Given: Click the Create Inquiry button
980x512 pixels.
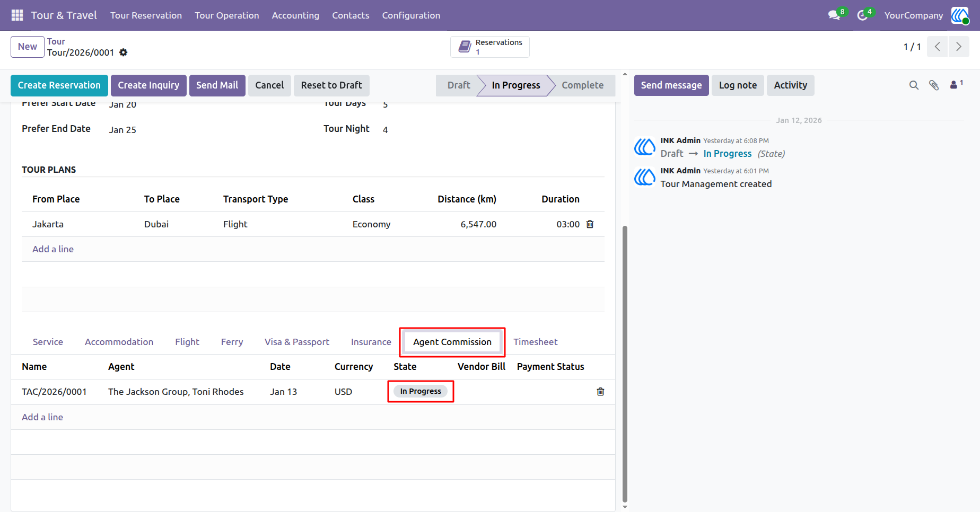Looking at the screenshot, I should tap(148, 85).
